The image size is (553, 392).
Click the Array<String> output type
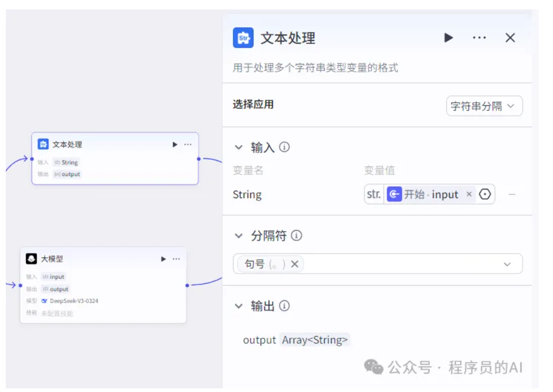[315, 340]
